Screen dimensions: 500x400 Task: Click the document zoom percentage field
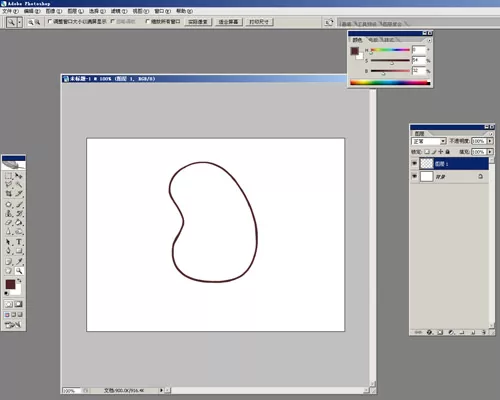coord(71,391)
